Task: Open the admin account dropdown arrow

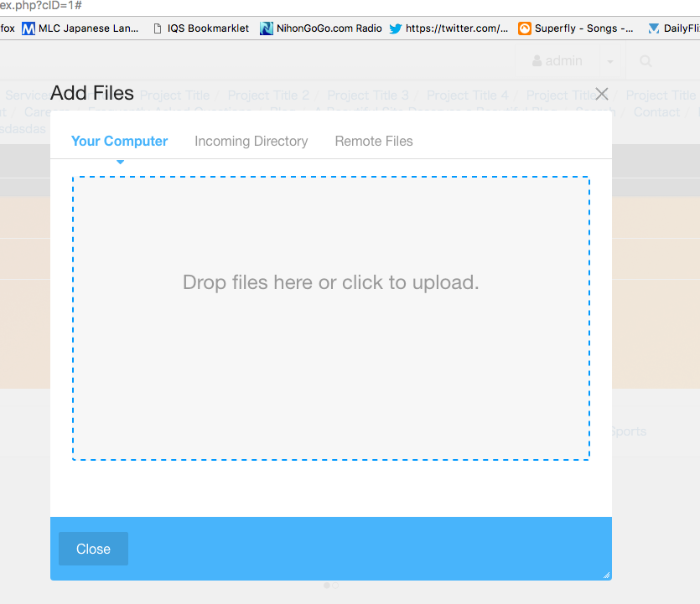Action: click(x=609, y=61)
